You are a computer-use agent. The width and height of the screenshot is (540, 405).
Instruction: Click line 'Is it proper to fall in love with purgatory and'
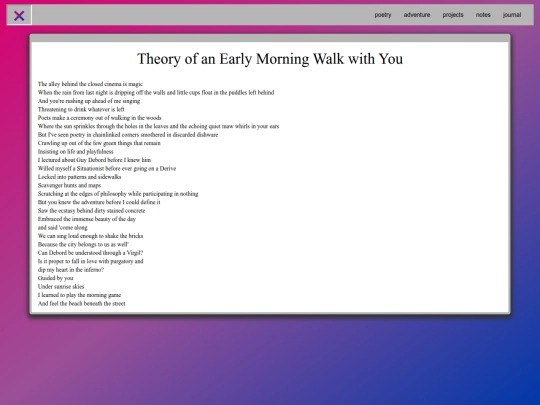91,261
